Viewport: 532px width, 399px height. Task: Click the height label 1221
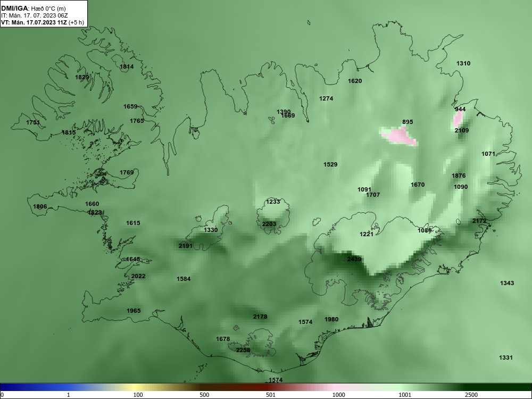point(367,234)
